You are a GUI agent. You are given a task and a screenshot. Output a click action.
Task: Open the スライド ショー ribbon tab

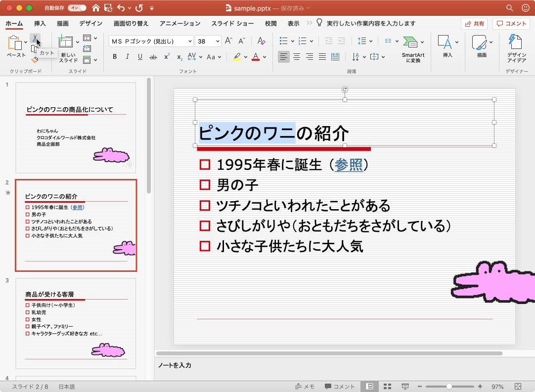(232, 23)
